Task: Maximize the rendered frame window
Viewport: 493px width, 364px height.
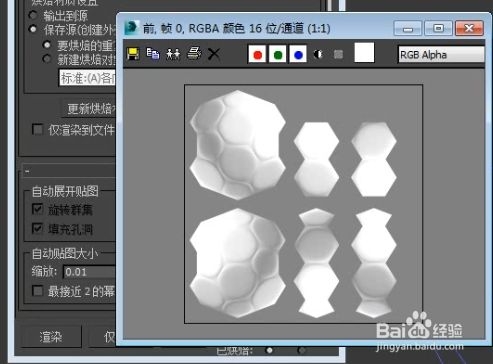Action: pos(438,29)
